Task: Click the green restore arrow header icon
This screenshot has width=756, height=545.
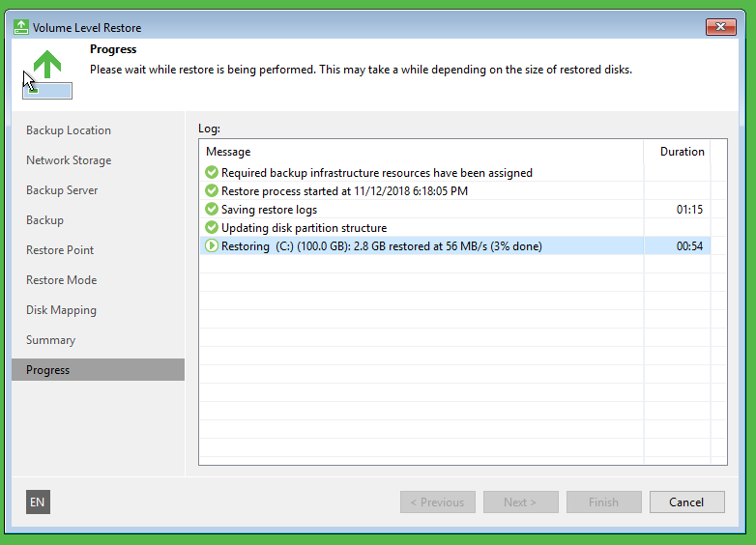Action: (x=47, y=67)
